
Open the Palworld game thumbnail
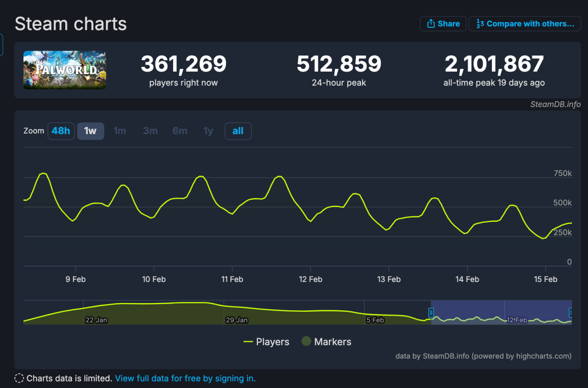pyautogui.click(x=65, y=70)
